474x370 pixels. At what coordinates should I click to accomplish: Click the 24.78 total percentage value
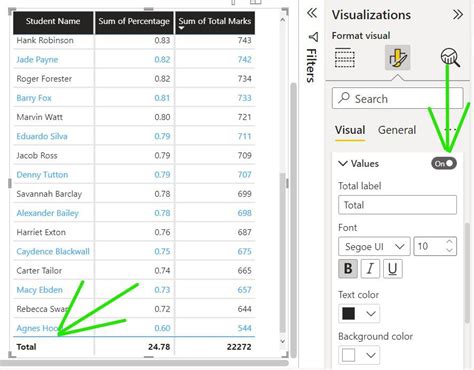[x=159, y=347]
